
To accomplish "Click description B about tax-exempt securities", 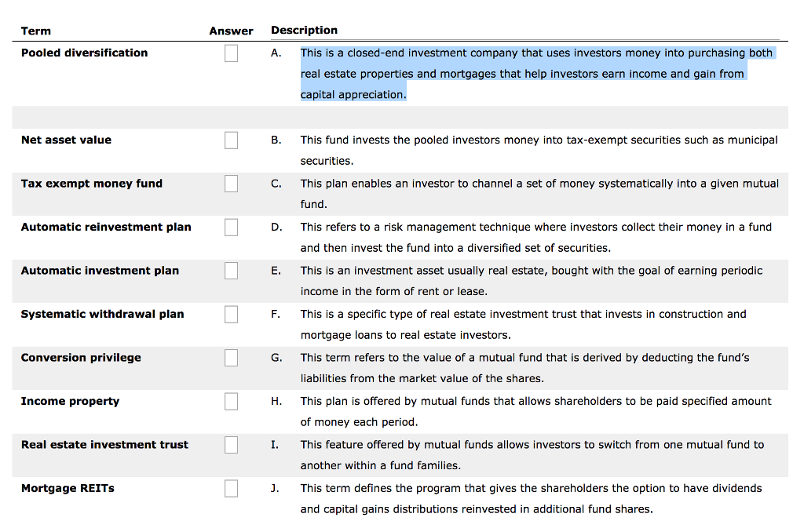I will (539, 149).
